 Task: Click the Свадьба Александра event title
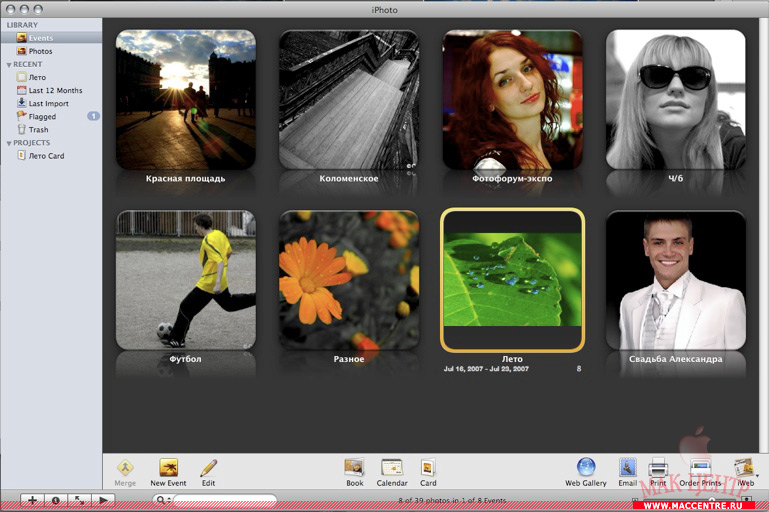point(676,359)
